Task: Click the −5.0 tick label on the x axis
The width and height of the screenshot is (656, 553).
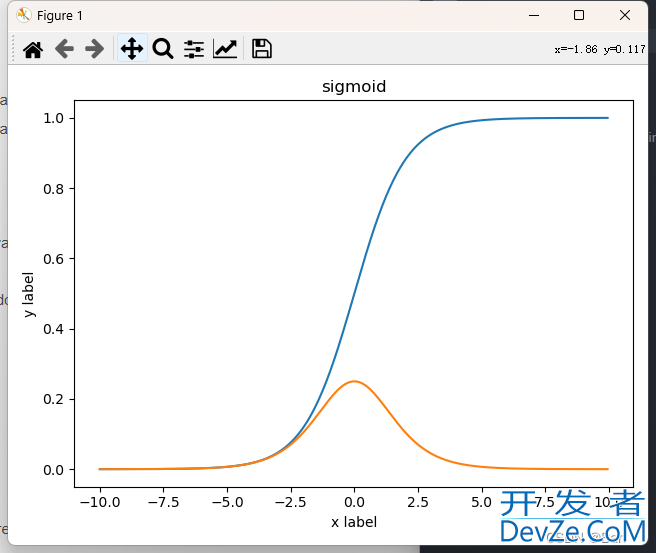Action: tap(228, 502)
